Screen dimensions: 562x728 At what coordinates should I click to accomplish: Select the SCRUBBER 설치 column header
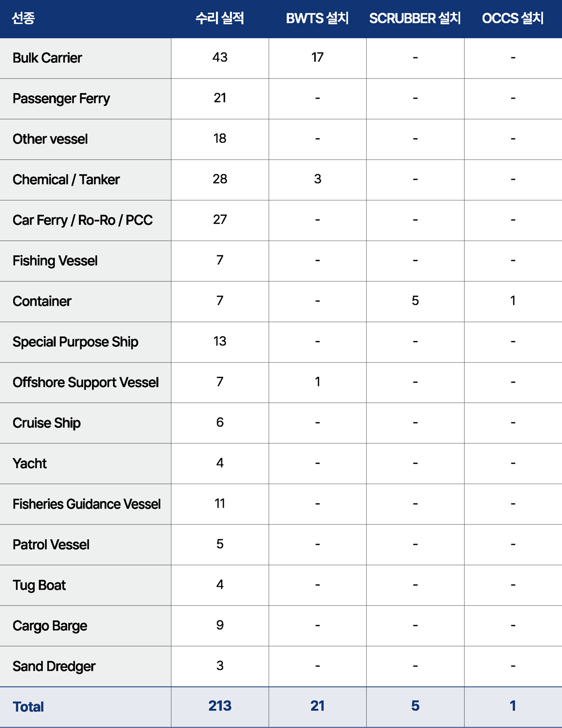415,18
